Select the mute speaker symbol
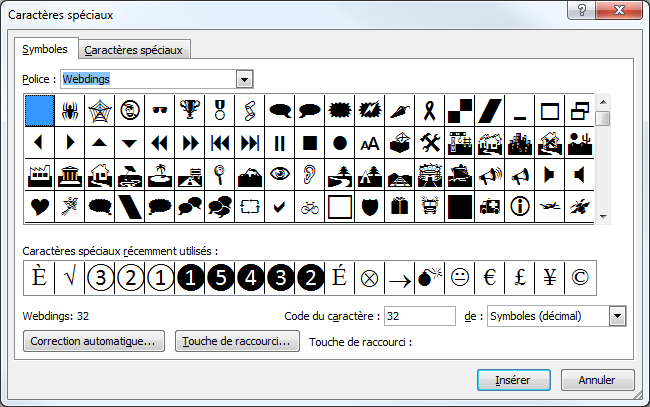The height and width of the screenshot is (407, 650). click(x=580, y=174)
